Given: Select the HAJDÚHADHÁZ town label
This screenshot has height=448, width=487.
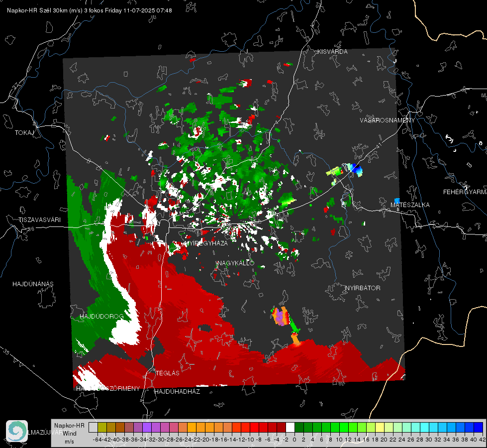Looking at the screenshot, I should (177, 391).
